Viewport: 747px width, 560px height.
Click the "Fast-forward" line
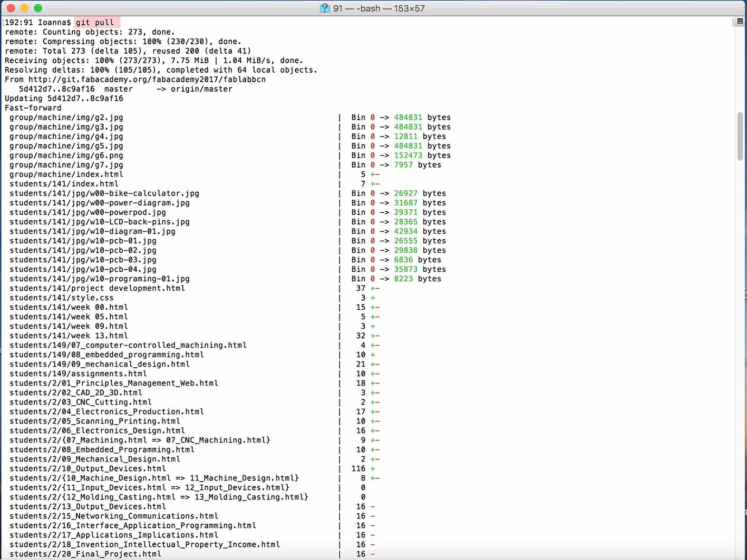tap(33, 107)
